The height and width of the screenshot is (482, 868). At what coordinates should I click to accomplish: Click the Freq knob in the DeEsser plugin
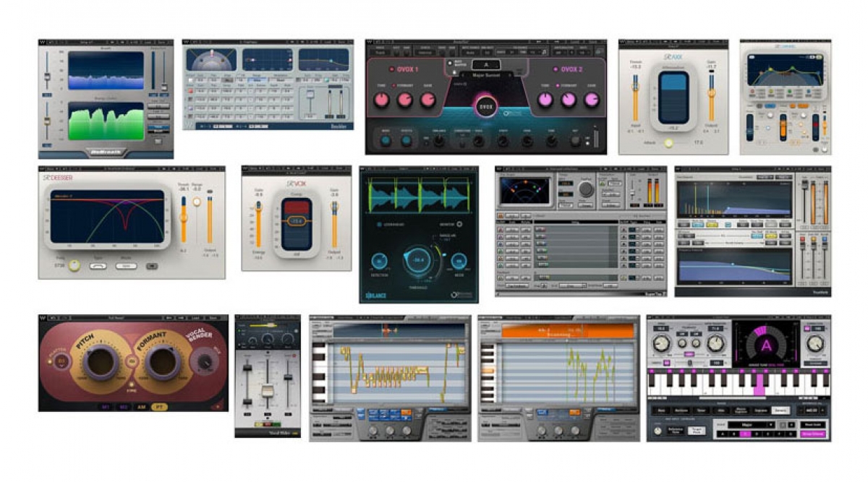tap(75, 265)
